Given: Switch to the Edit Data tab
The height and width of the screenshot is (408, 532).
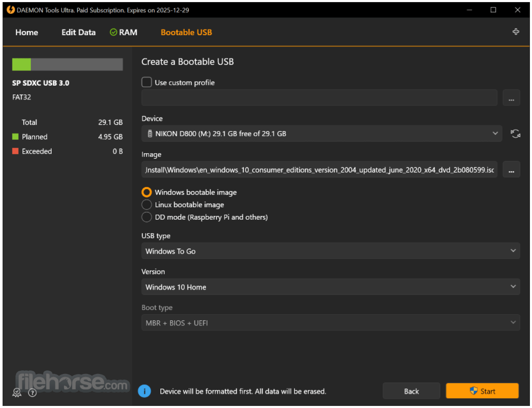Looking at the screenshot, I should tap(78, 32).
